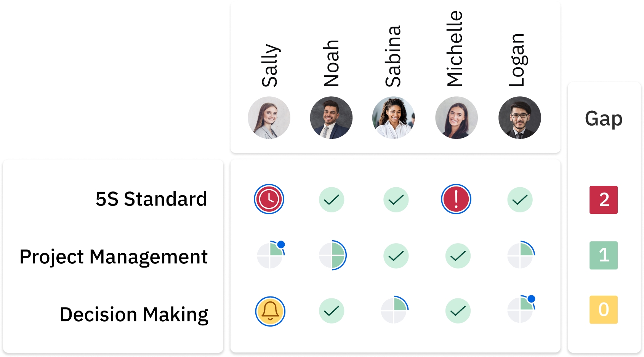Click Noah's 5S Standard green checkmark
This screenshot has height=357, width=644.
[332, 199]
